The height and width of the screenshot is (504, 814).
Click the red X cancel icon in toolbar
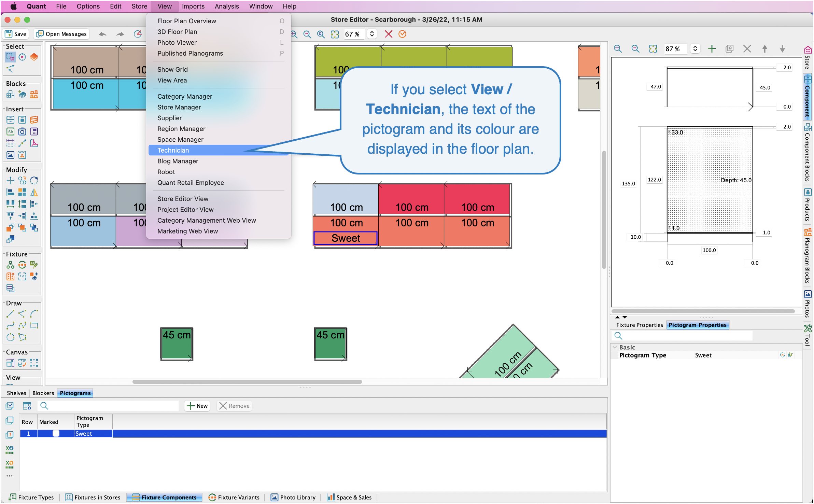pyautogui.click(x=389, y=34)
